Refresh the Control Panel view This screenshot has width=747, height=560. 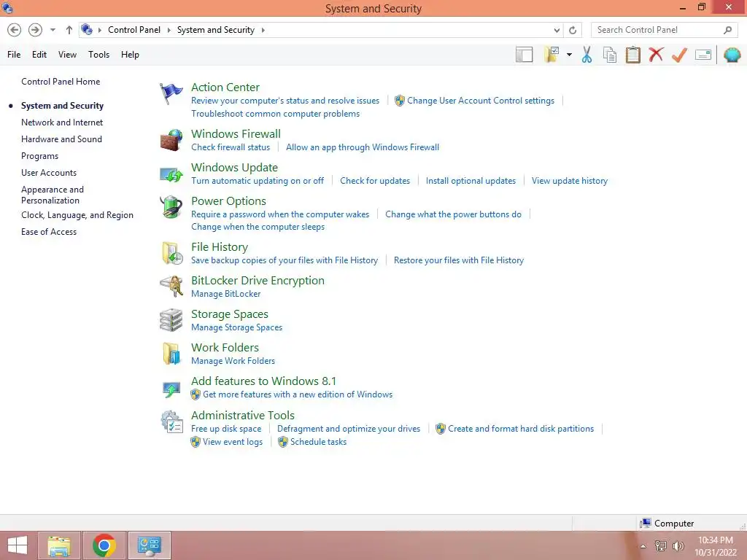573,30
